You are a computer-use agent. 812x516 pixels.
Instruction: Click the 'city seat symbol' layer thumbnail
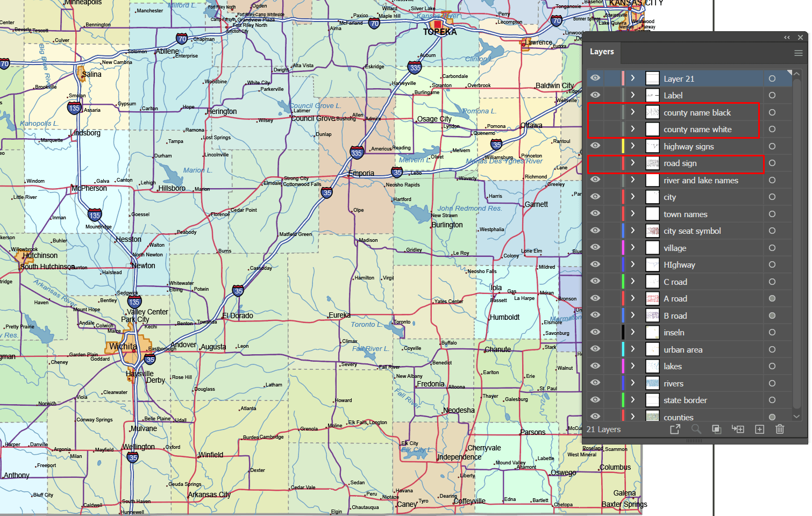point(652,230)
